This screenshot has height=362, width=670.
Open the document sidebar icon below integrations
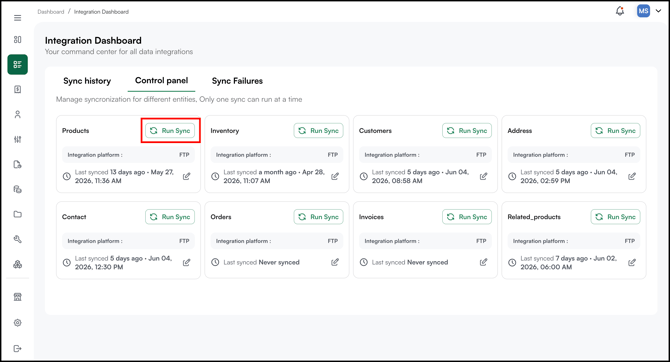18,89
